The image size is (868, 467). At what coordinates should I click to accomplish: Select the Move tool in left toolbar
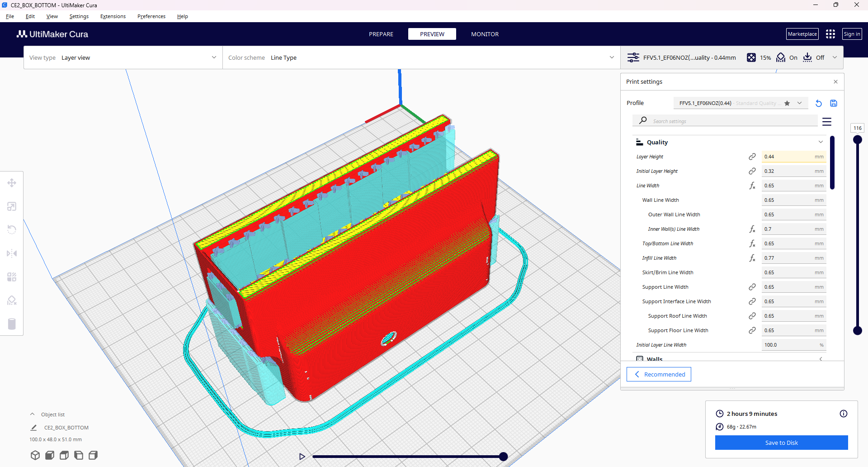pos(12,183)
